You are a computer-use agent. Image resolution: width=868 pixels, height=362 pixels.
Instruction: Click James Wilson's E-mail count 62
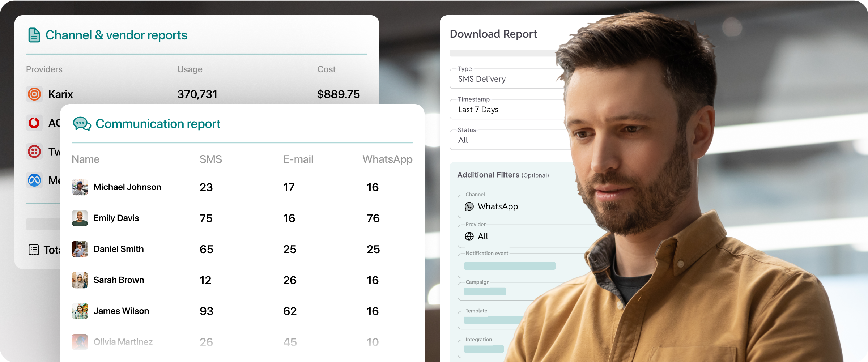290,311
